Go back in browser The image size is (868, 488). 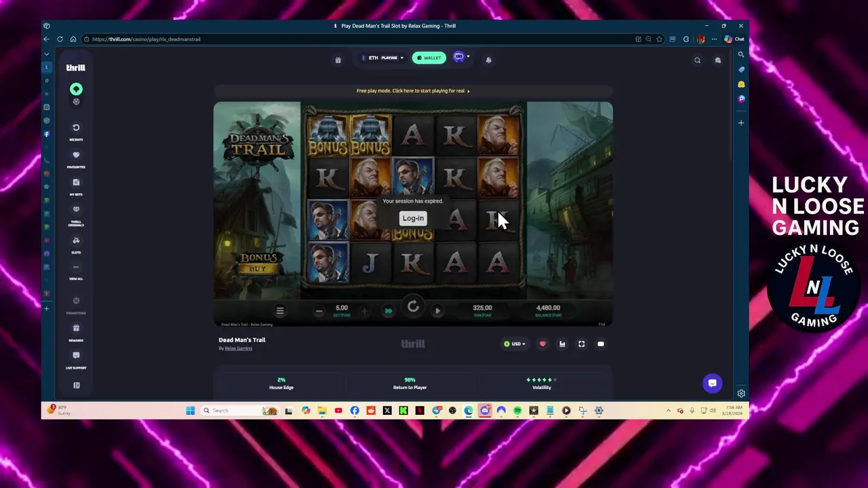pyautogui.click(x=47, y=39)
